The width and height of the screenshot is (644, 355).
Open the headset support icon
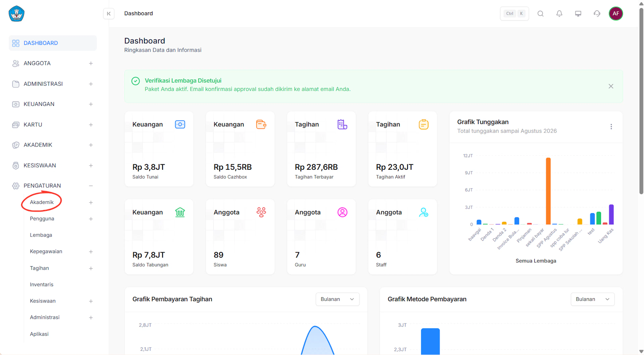(597, 13)
